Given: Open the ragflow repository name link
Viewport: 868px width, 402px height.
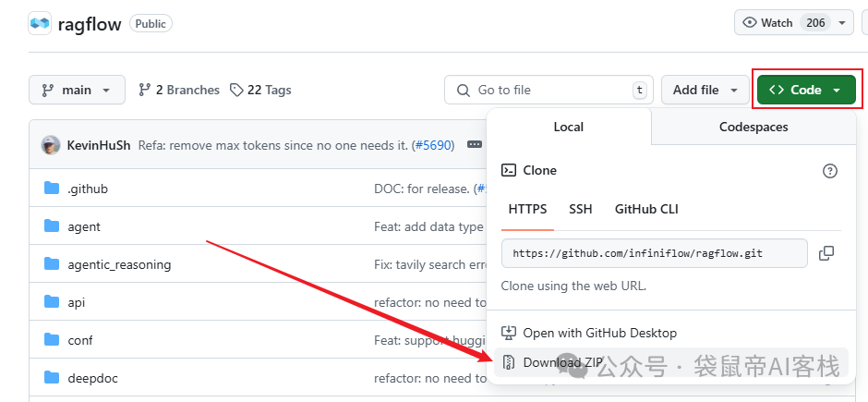Looking at the screenshot, I should coord(90,24).
